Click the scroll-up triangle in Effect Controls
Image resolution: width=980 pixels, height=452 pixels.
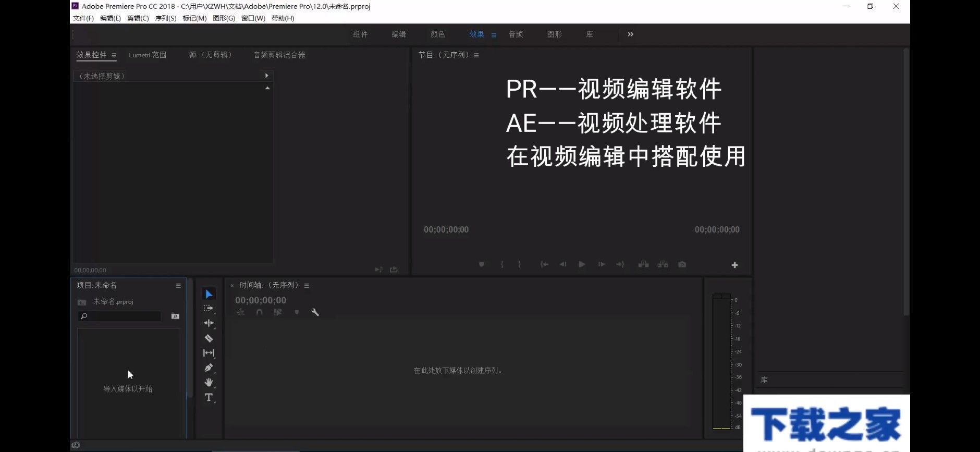click(x=267, y=88)
